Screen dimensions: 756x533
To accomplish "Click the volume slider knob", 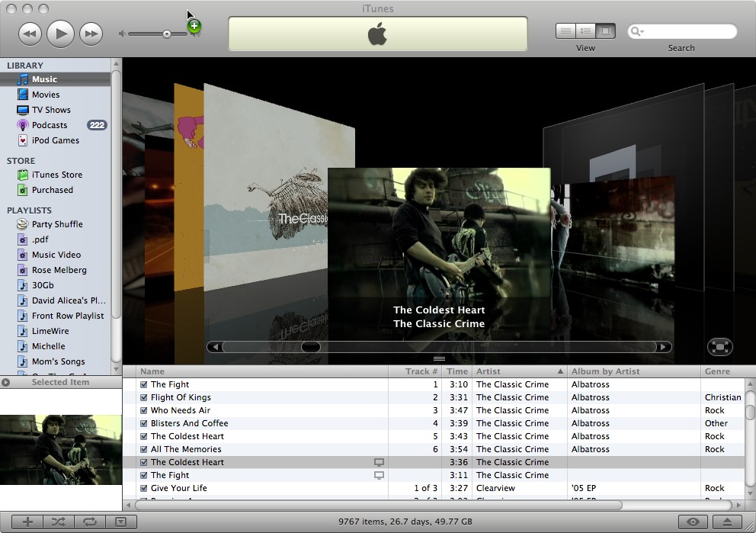I will point(166,34).
